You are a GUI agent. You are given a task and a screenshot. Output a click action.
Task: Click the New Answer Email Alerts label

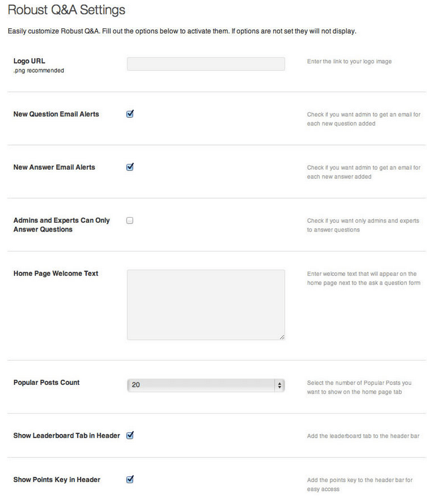click(x=54, y=167)
